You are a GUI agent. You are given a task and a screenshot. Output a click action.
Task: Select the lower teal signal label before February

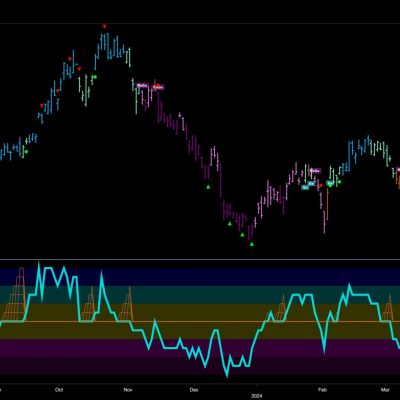[x=305, y=187]
